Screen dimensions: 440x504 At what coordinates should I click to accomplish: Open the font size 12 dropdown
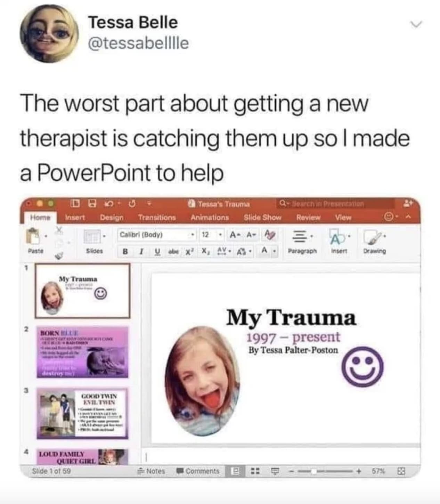click(211, 235)
